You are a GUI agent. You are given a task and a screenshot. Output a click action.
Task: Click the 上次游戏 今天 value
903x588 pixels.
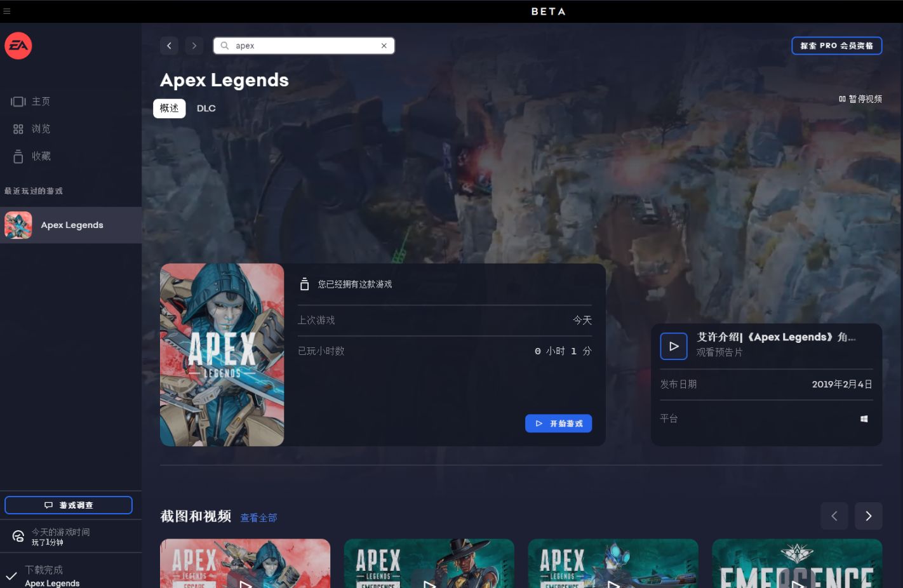582,321
